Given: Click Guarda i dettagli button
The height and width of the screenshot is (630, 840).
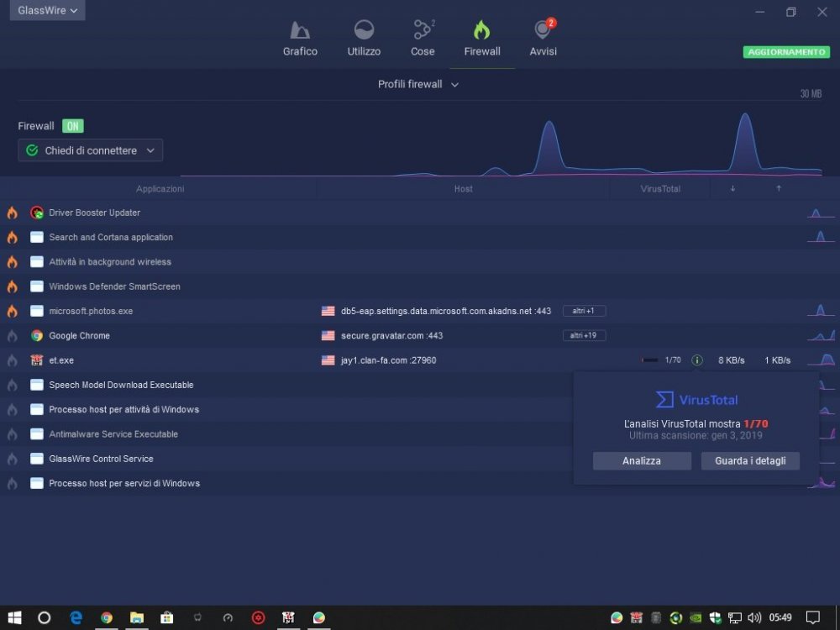Looking at the screenshot, I should [750, 460].
